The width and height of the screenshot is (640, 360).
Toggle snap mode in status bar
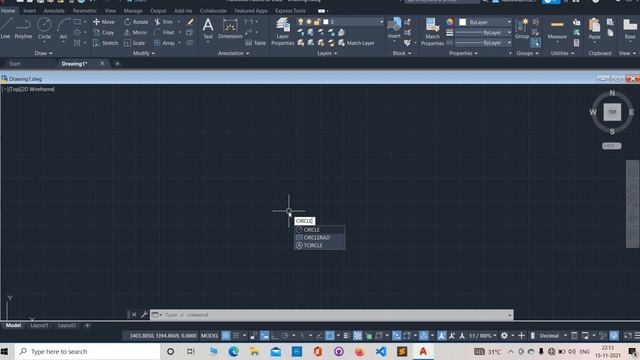pos(236,336)
